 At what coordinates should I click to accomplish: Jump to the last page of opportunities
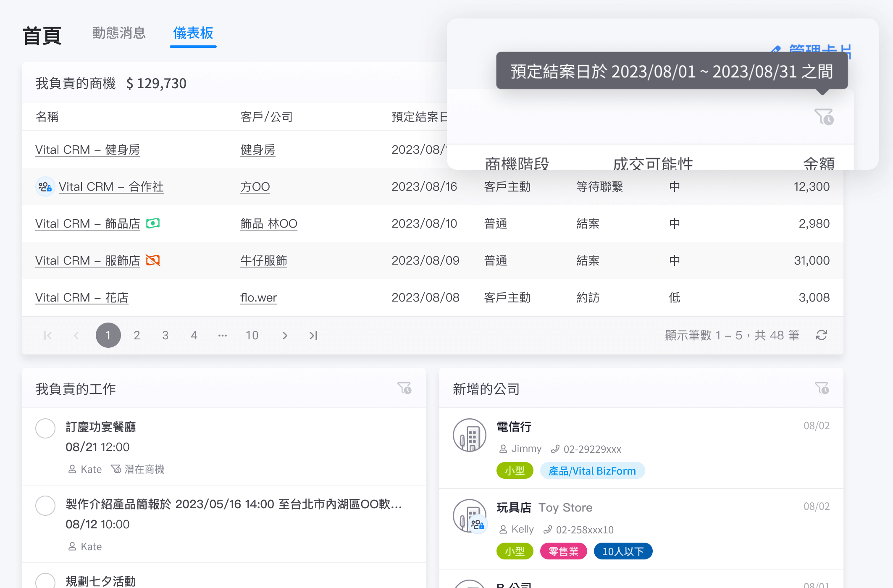pos(313,335)
